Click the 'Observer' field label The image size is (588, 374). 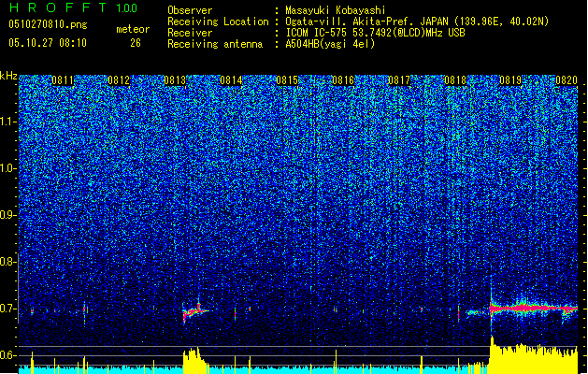[x=190, y=10]
